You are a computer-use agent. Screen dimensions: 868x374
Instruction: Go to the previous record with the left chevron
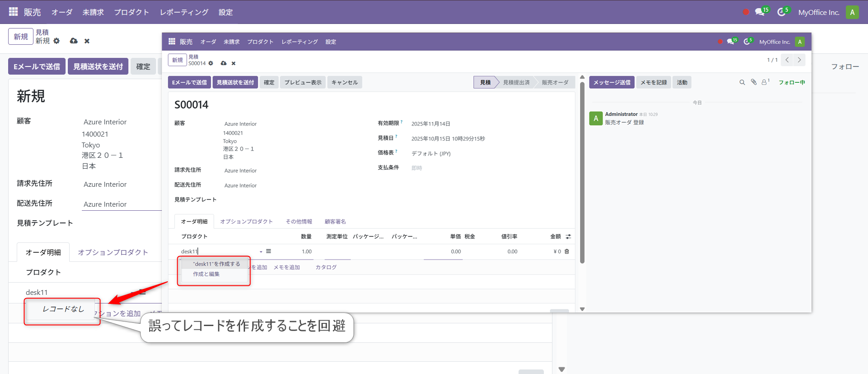coord(787,60)
